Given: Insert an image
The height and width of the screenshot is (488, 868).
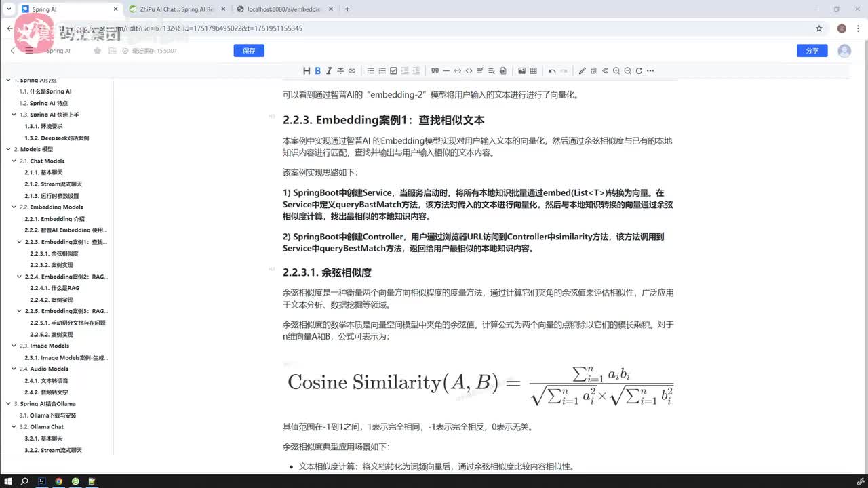Looking at the screenshot, I should pyautogui.click(x=521, y=70).
